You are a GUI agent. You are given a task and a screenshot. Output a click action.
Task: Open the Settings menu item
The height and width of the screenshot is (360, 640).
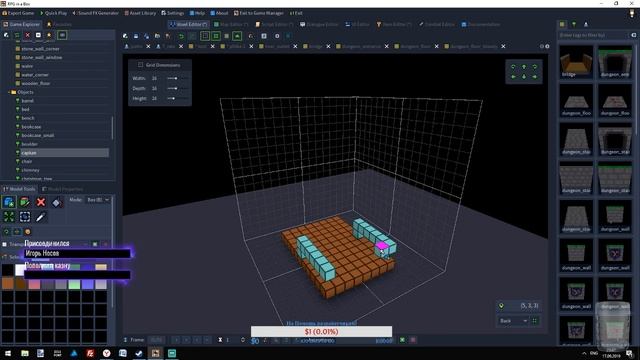coord(173,13)
